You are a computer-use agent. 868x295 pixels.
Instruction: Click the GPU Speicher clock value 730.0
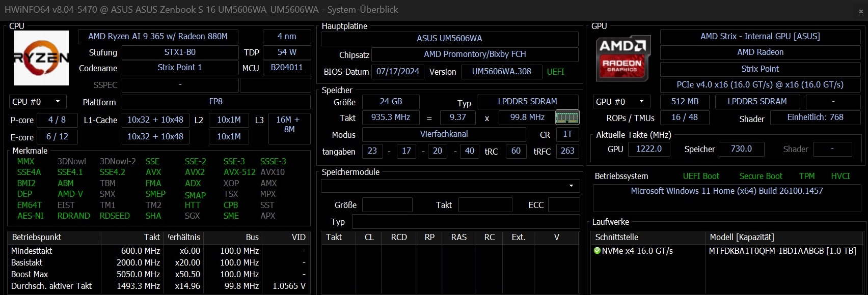point(742,149)
